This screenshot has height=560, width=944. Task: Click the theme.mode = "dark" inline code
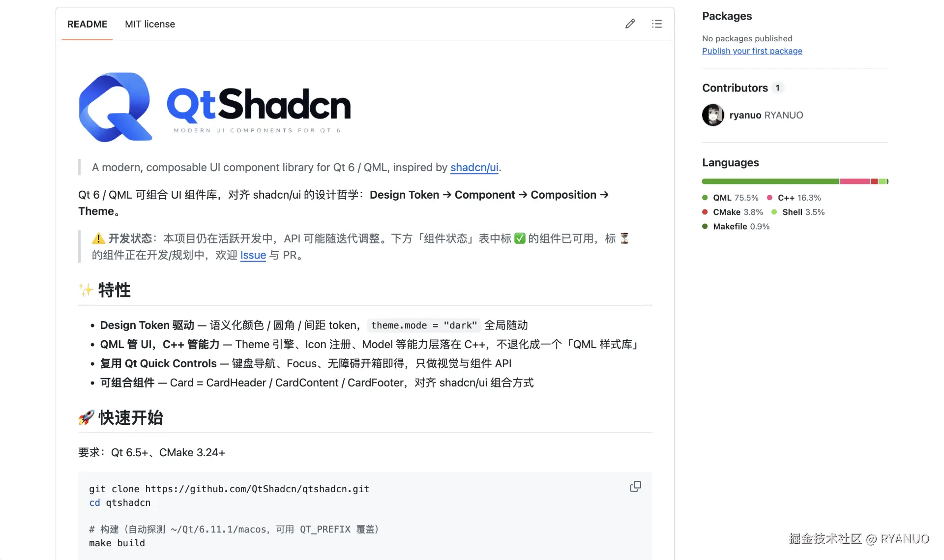click(424, 325)
